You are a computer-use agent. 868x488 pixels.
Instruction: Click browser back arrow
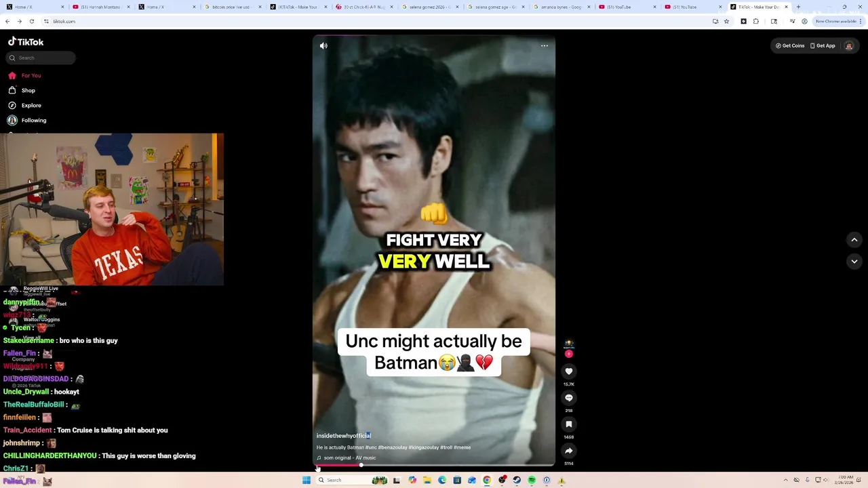(x=7, y=21)
